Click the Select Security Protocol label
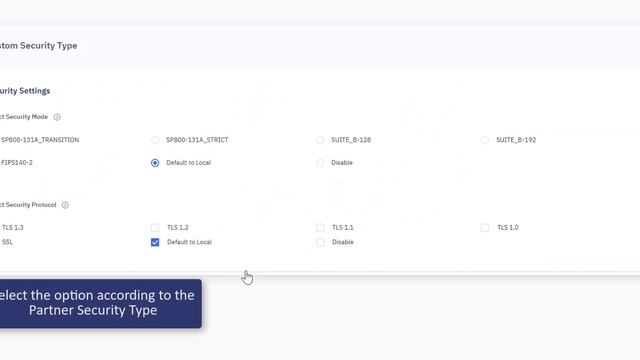 click(x=28, y=205)
